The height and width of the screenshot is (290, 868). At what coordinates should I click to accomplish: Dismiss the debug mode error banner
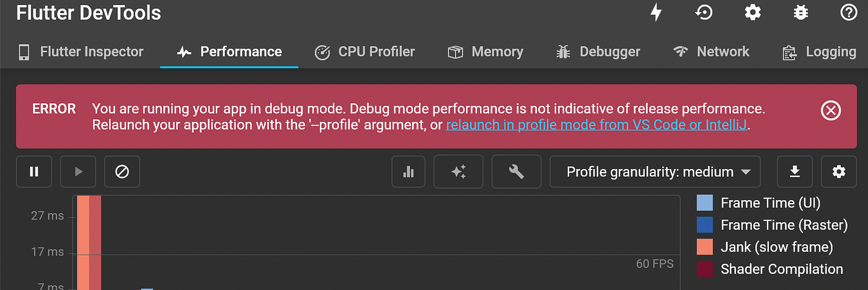[x=831, y=111]
